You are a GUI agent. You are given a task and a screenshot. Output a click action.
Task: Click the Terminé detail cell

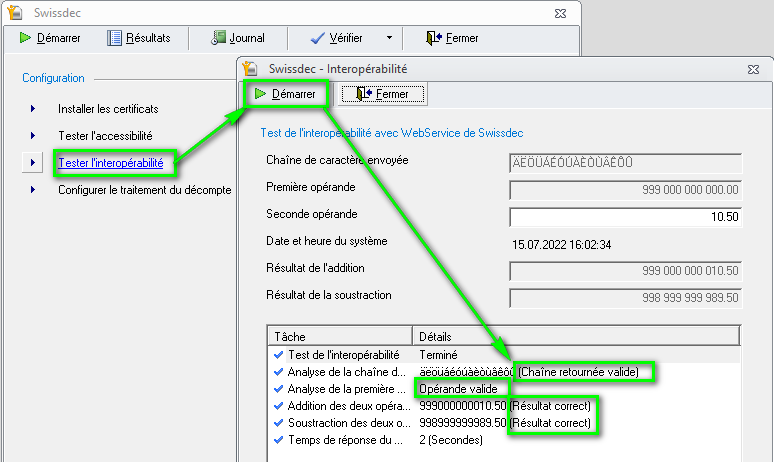tap(438, 355)
